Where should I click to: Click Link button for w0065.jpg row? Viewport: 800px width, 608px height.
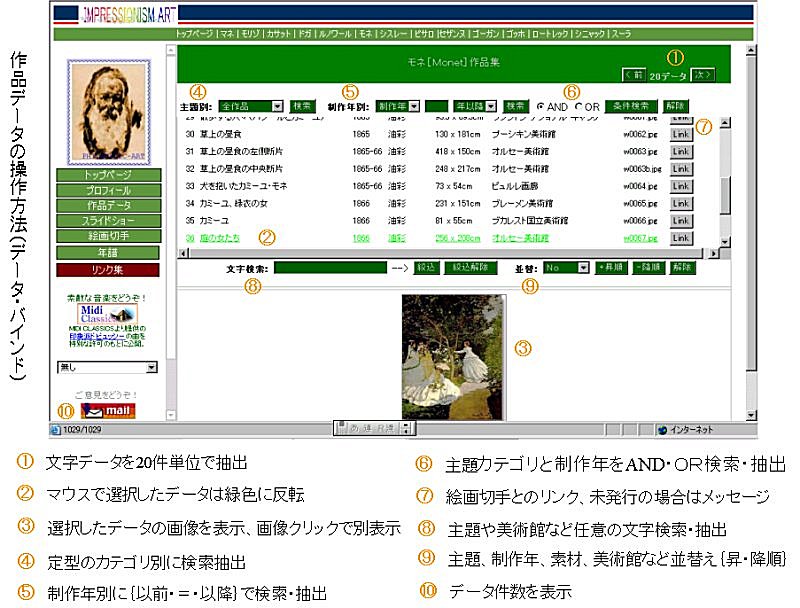680,203
